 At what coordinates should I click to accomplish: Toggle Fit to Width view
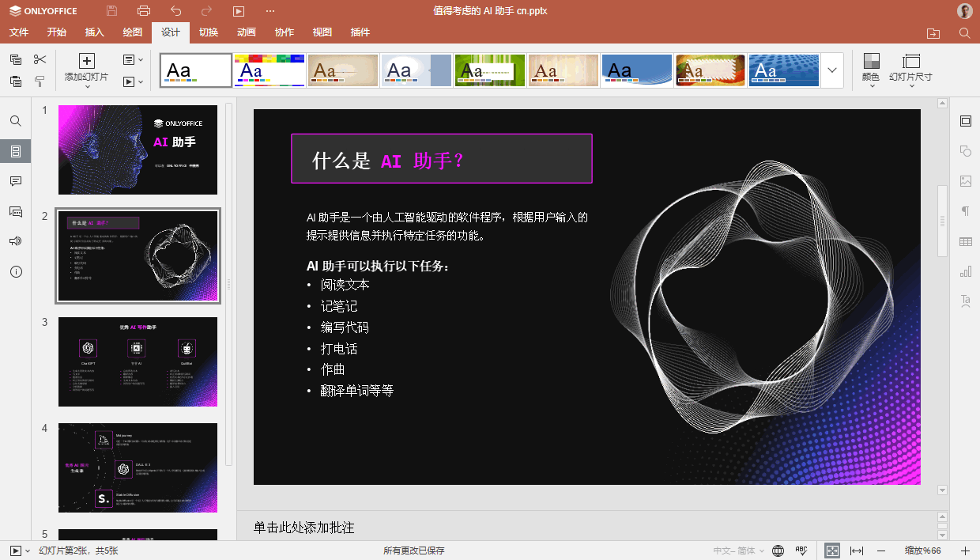855,550
